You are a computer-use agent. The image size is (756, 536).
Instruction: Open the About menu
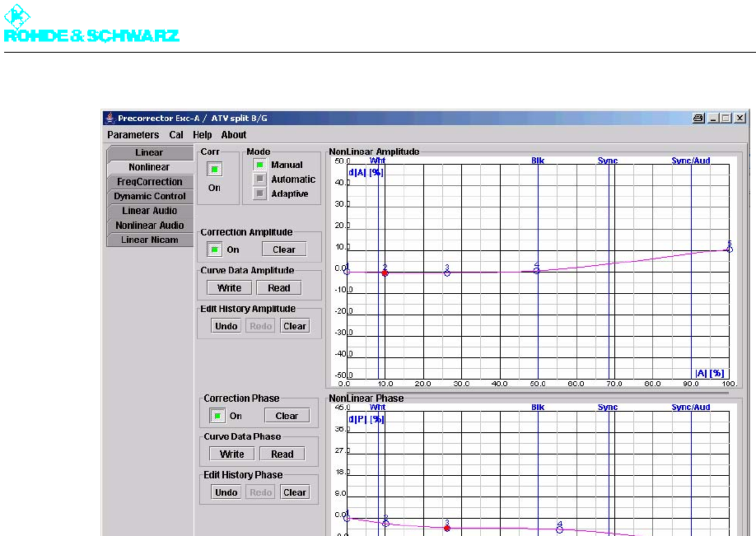tap(234, 135)
